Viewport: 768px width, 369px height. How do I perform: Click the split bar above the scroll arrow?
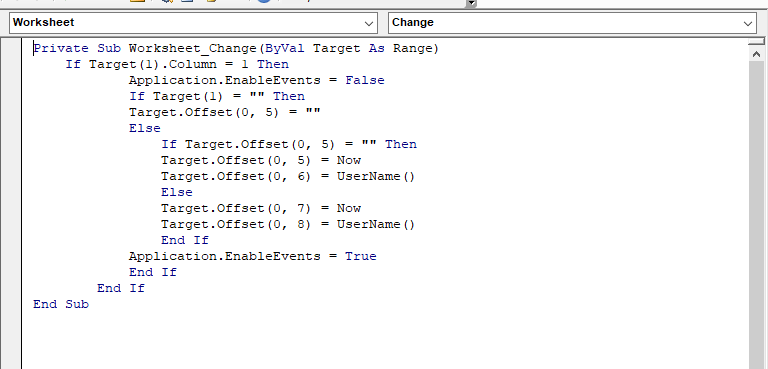pyautogui.click(x=756, y=42)
